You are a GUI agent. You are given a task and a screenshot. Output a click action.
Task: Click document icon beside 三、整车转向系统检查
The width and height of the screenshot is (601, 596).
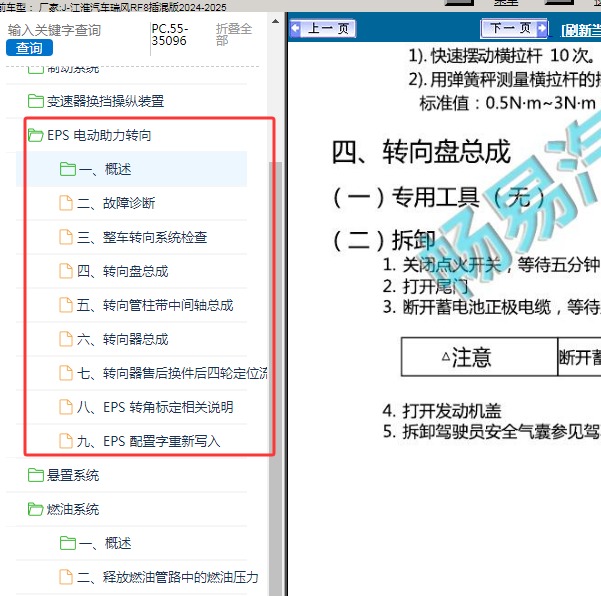tap(66, 237)
